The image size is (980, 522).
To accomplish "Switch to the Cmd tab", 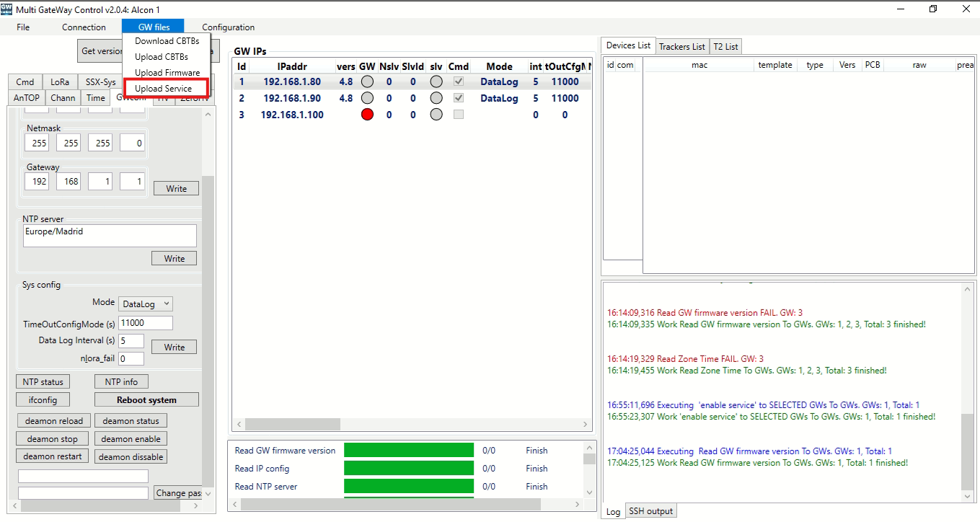I will [25, 82].
